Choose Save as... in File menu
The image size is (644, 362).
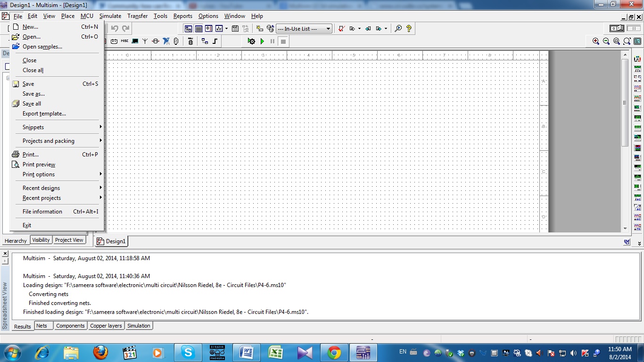(x=57, y=94)
